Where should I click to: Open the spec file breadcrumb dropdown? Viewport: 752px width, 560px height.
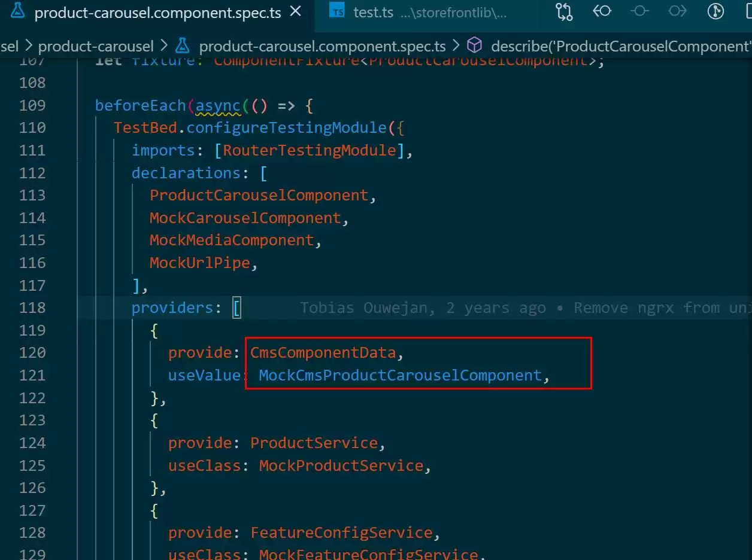pos(322,46)
